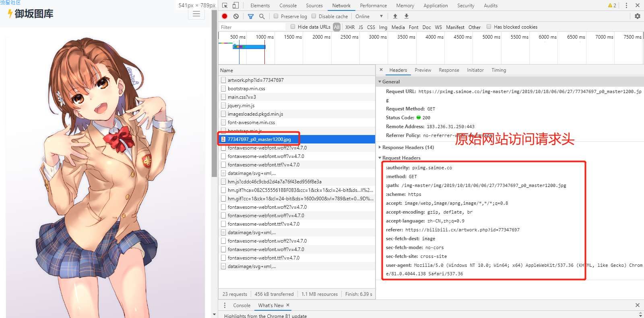Open DevTools more options menu

[626, 5]
